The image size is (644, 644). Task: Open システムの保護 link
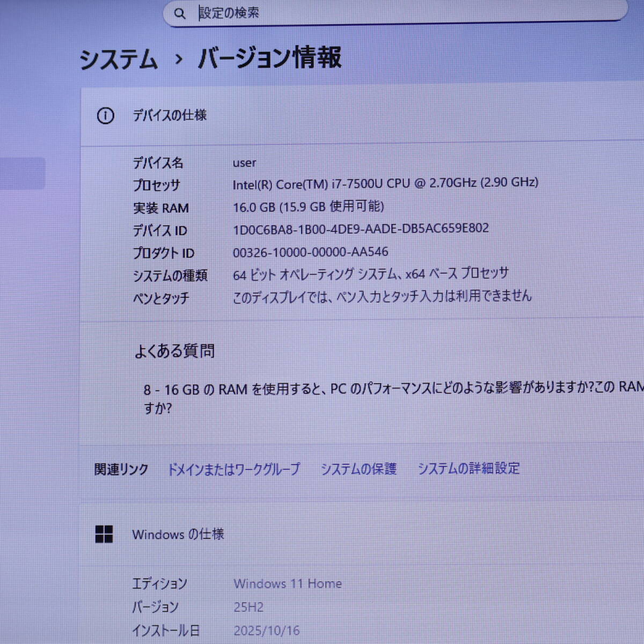pyautogui.click(x=358, y=469)
